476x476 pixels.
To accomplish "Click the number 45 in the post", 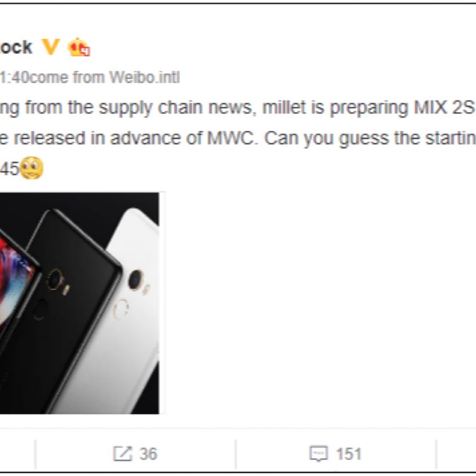I will (x=9, y=169).
